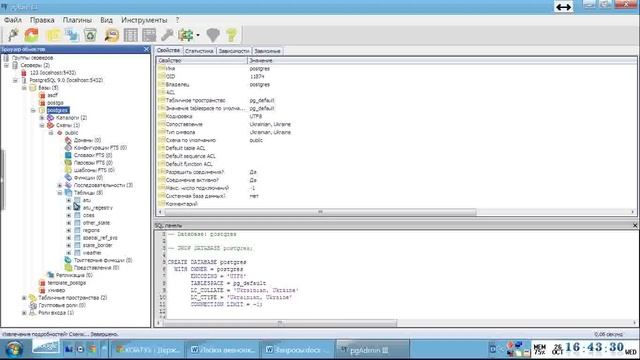Image resolution: width=640 pixels, height=360 pixels.
Task: Open the Инструменты menu
Action: point(144,20)
